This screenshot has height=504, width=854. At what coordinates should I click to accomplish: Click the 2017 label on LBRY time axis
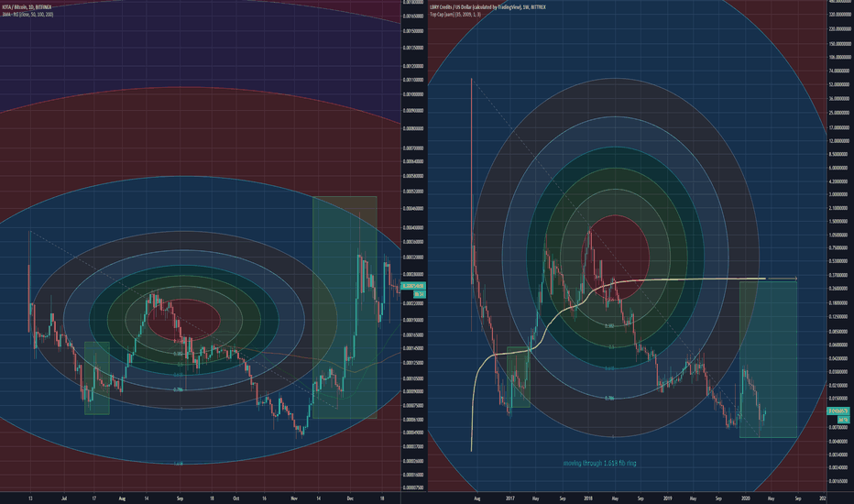click(510, 498)
